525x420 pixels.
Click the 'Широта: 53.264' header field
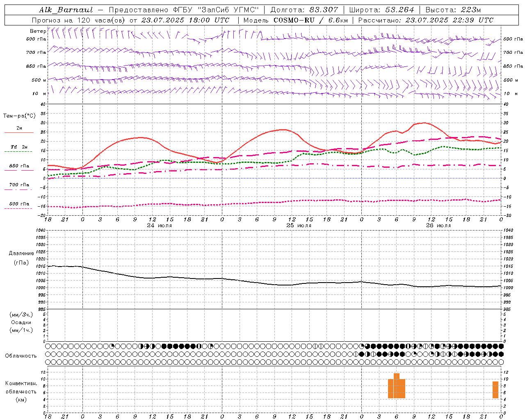pos(382,10)
